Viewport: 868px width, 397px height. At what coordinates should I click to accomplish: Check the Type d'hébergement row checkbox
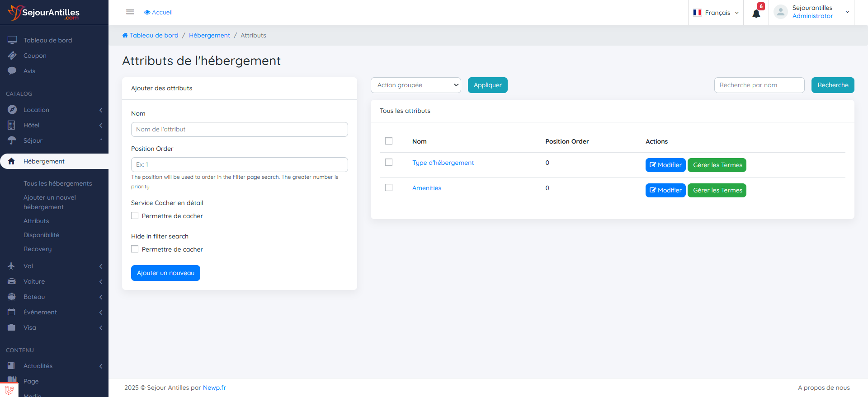pos(389,162)
